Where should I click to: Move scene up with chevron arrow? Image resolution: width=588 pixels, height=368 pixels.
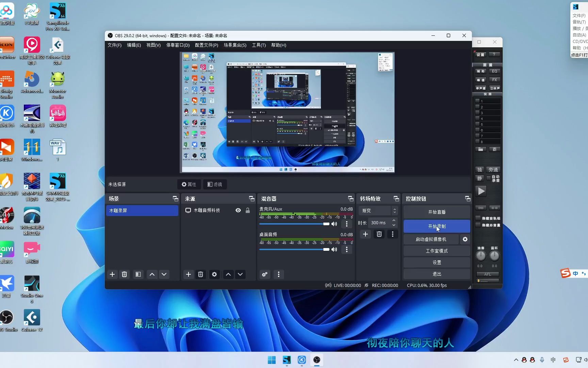(152, 274)
